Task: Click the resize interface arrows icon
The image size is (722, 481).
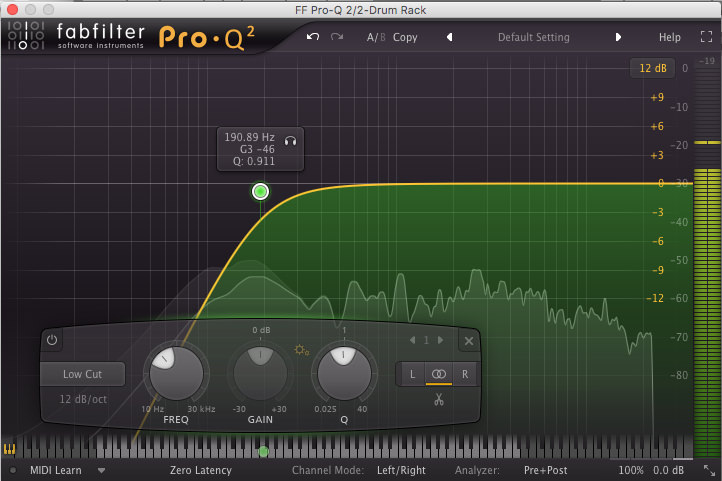Action: pos(709,470)
